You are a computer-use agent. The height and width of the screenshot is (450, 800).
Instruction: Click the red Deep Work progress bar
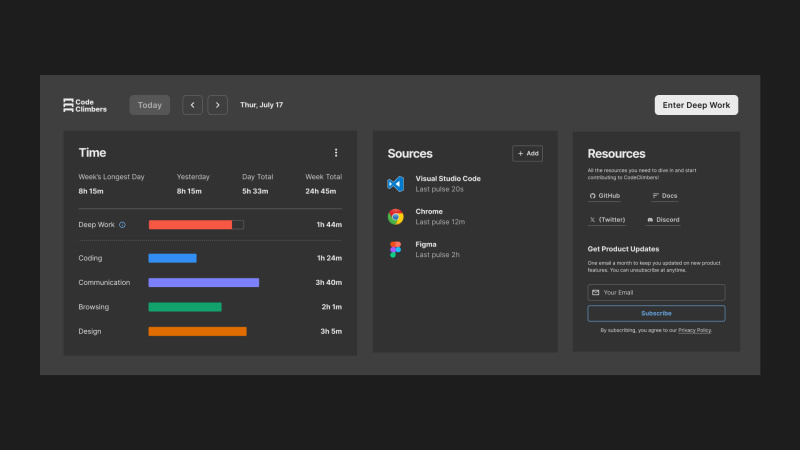[190, 225]
